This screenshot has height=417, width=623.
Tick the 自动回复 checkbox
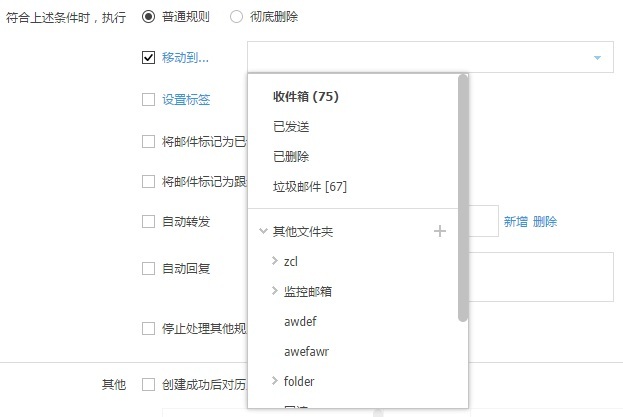click(x=149, y=268)
